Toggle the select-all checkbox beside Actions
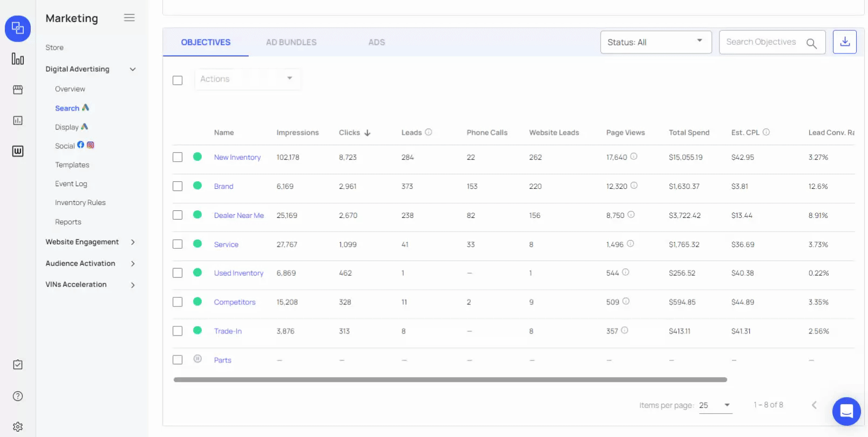Image resolution: width=868 pixels, height=437 pixels. [x=178, y=80]
